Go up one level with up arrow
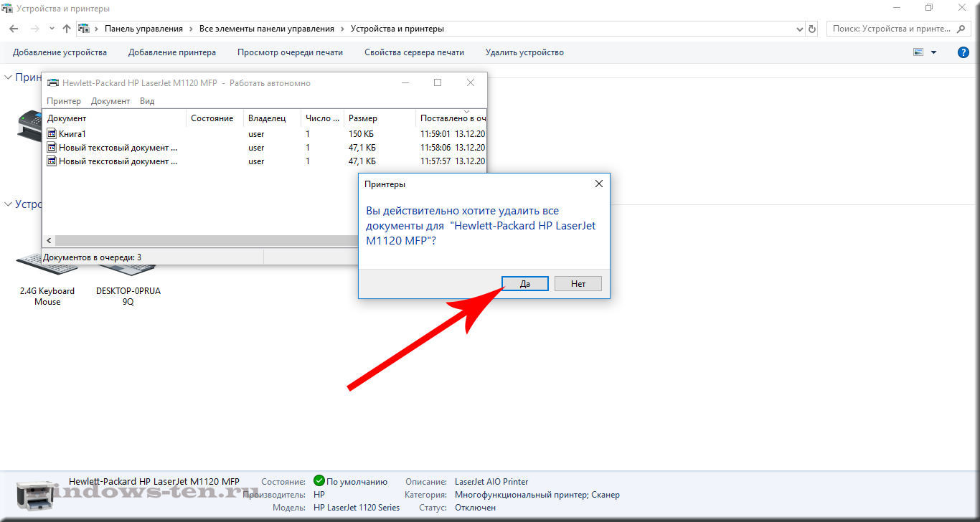 click(x=67, y=29)
